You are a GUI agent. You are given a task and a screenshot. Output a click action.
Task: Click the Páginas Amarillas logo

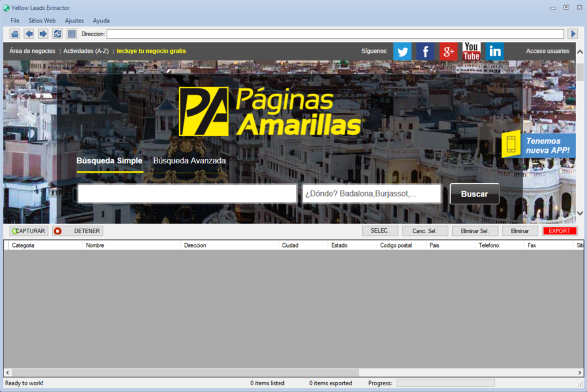(271, 112)
